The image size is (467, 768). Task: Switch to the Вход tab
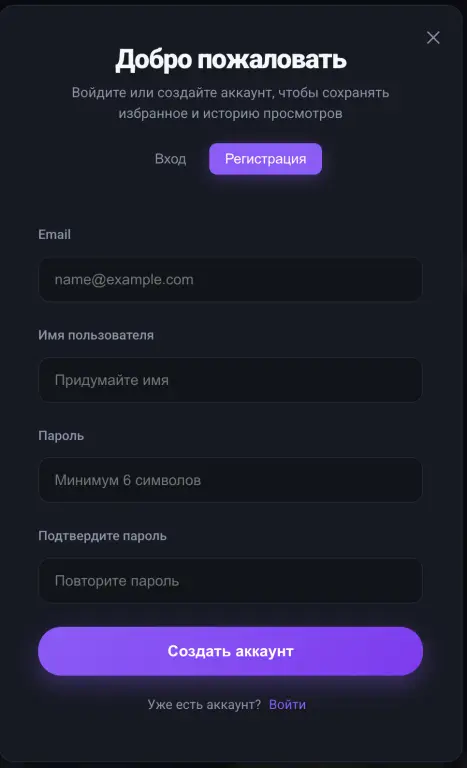click(x=171, y=159)
